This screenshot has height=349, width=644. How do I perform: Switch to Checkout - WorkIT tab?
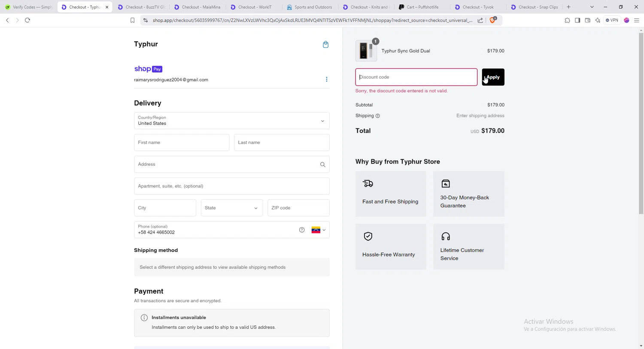click(253, 7)
